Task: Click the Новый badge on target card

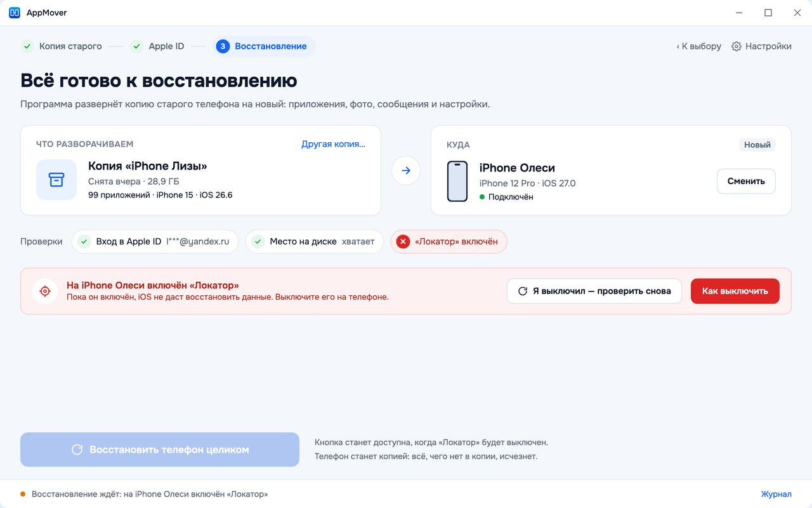Action: click(x=757, y=145)
